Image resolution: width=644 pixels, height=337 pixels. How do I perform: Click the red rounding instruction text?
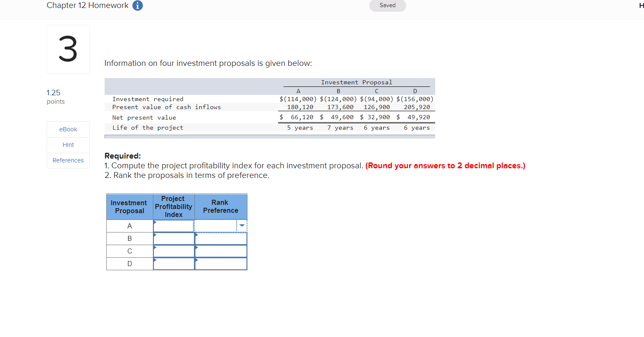(x=445, y=166)
